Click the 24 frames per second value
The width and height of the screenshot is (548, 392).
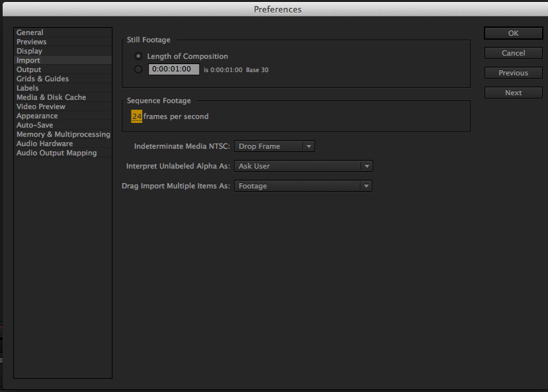pos(137,116)
